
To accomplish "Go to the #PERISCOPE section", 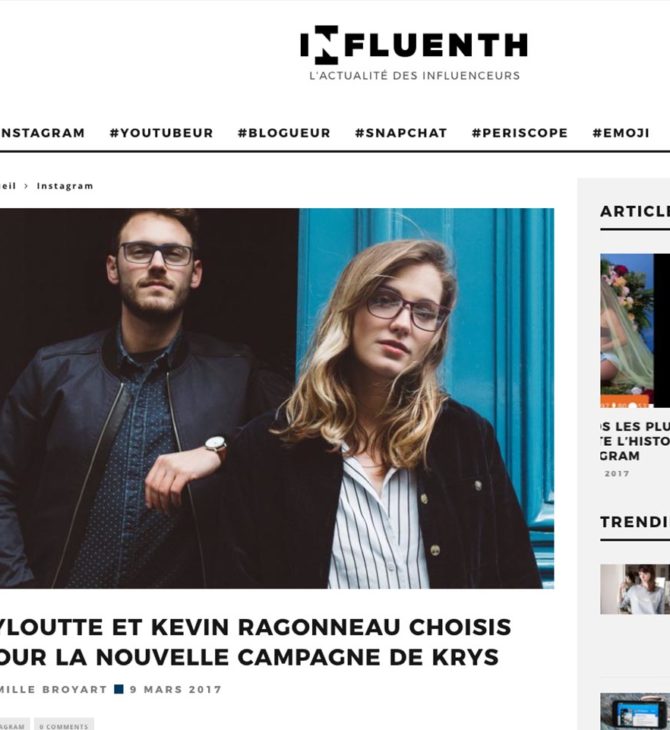I will [x=520, y=133].
